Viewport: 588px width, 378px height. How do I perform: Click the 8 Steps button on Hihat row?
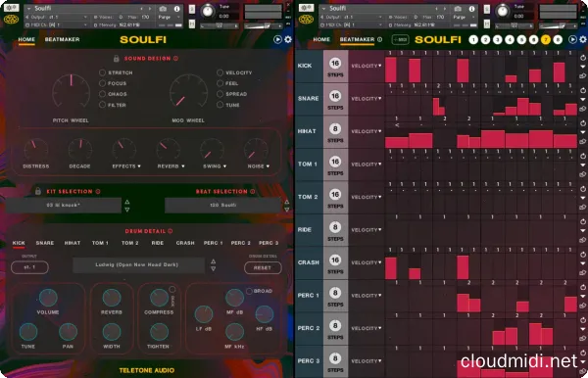point(335,129)
